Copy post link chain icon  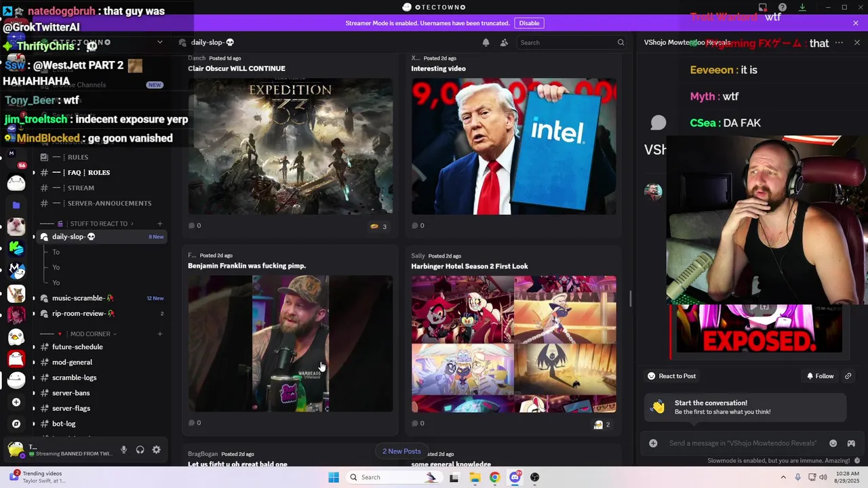[848, 376]
